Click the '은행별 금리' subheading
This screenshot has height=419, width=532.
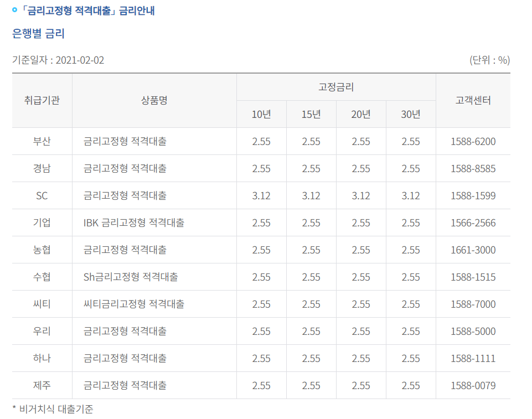click(x=38, y=33)
